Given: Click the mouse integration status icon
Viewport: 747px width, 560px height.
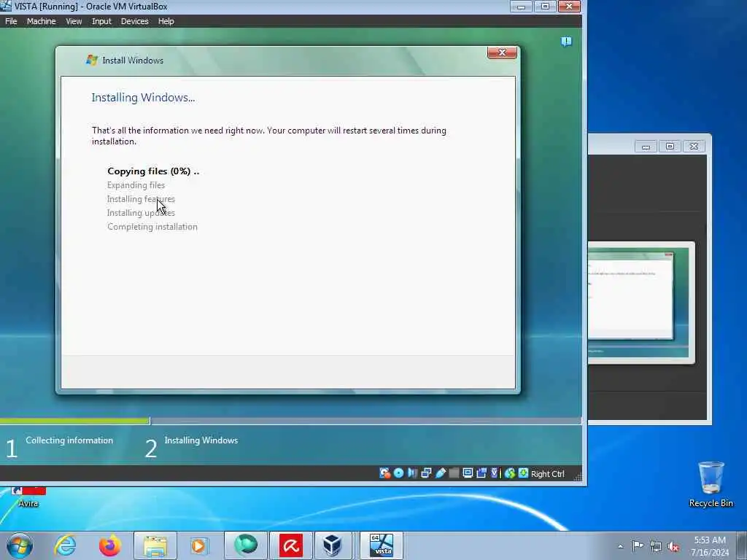Looking at the screenshot, I should 510,472.
